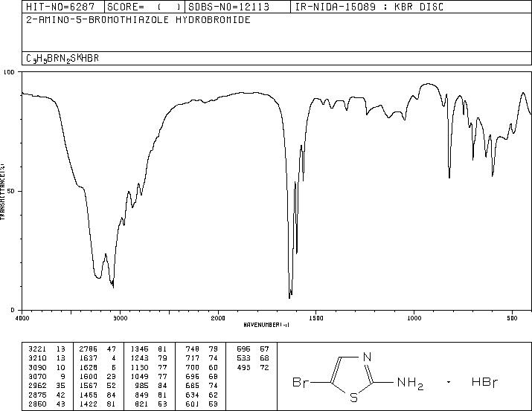This screenshot has width=532, height=411.
Task: Click the 2000 wavenumber axis label
Action: (218, 318)
